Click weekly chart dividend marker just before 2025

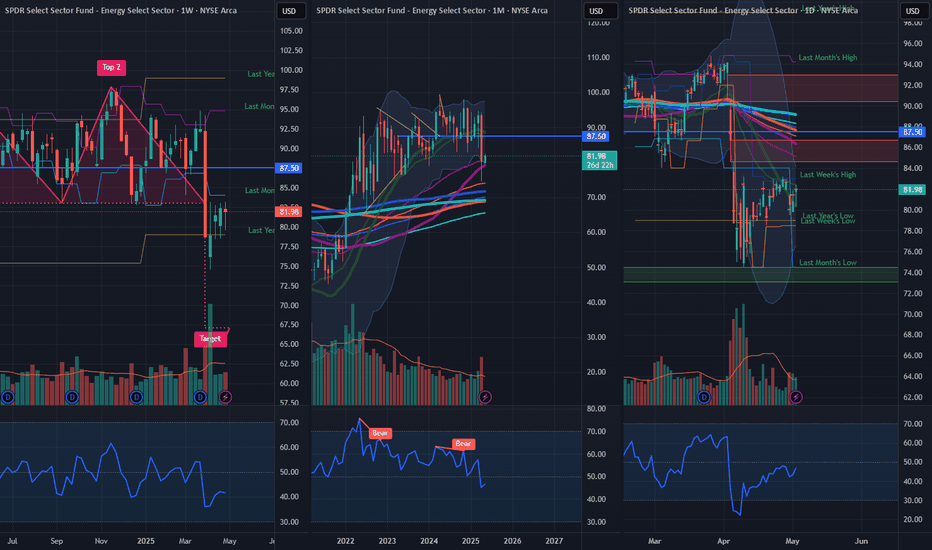coord(136,397)
